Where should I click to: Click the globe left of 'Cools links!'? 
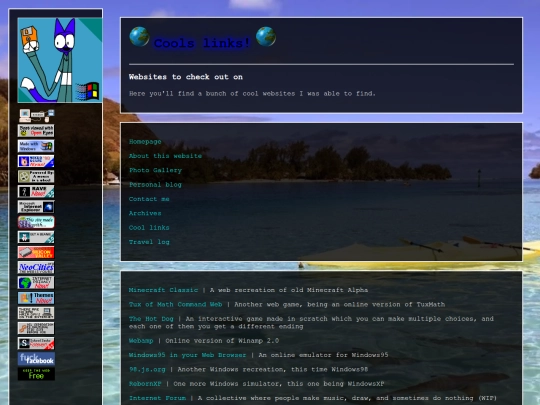[x=139, y=37]
